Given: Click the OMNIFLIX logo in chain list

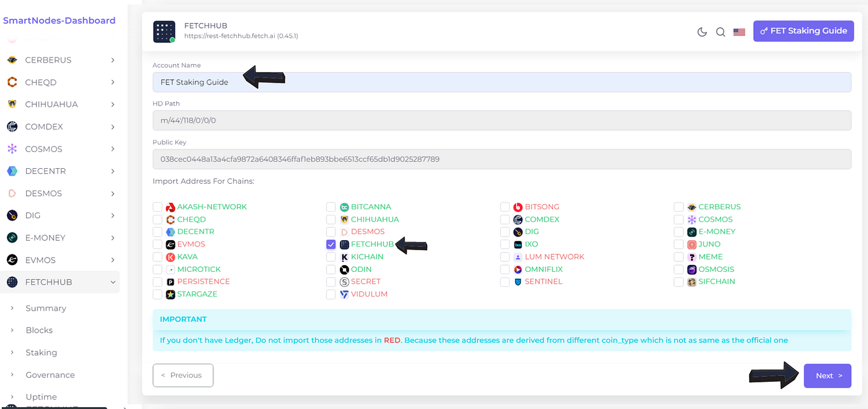Looking at the screenshot, I should point(518,269).
